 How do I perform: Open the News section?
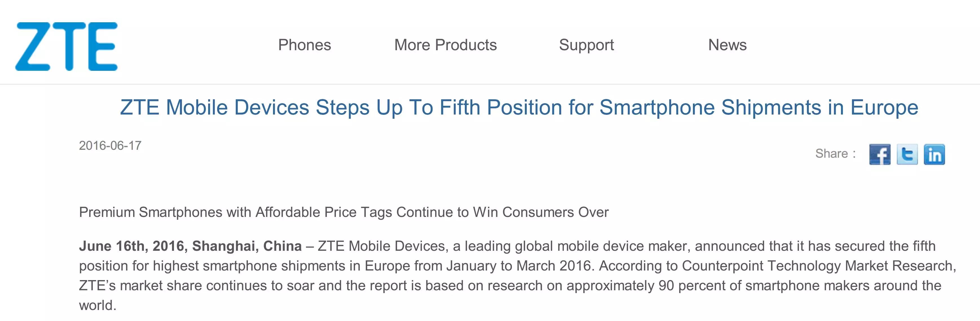click(x=727, y=45)
